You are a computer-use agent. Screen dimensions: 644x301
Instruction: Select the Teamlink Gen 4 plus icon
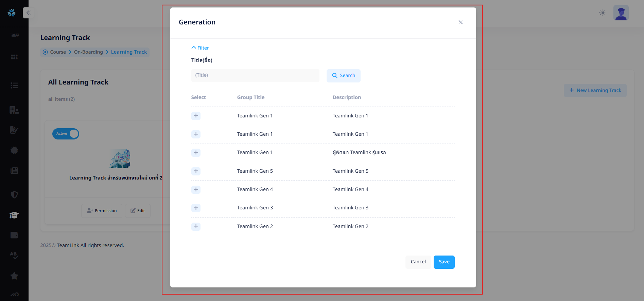196,189
